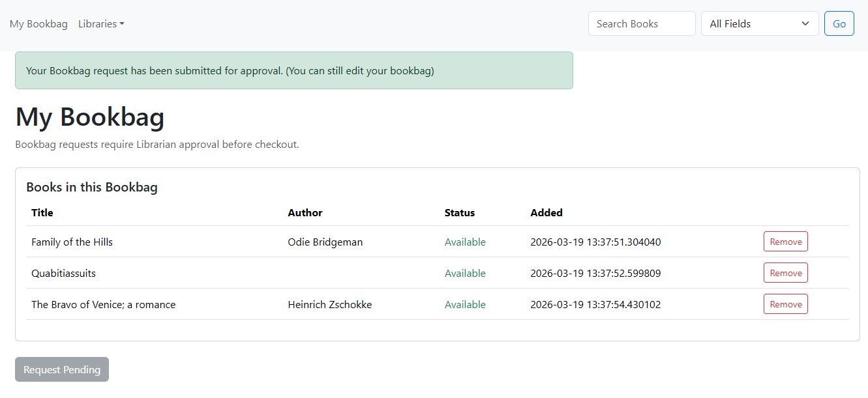Click the Libraries menu item

tap(97, 23)
